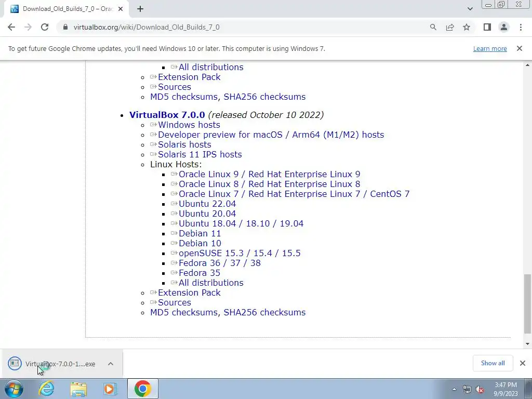The height and width of the screenshot is (399, 532).
Task: Dismiss the Chrome updates notification bar
Action: pos(519,48)
